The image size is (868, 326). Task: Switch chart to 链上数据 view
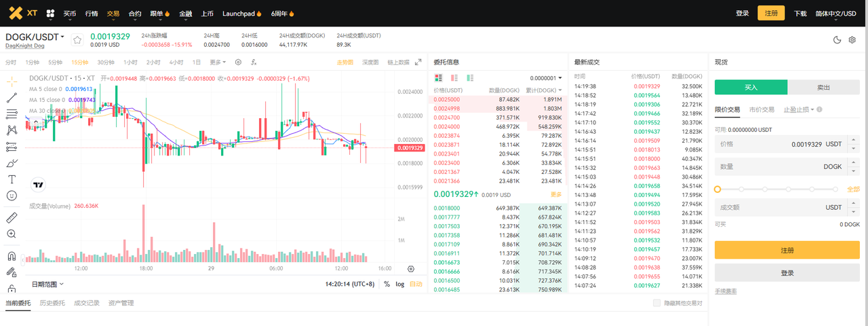tap(398, 62)
